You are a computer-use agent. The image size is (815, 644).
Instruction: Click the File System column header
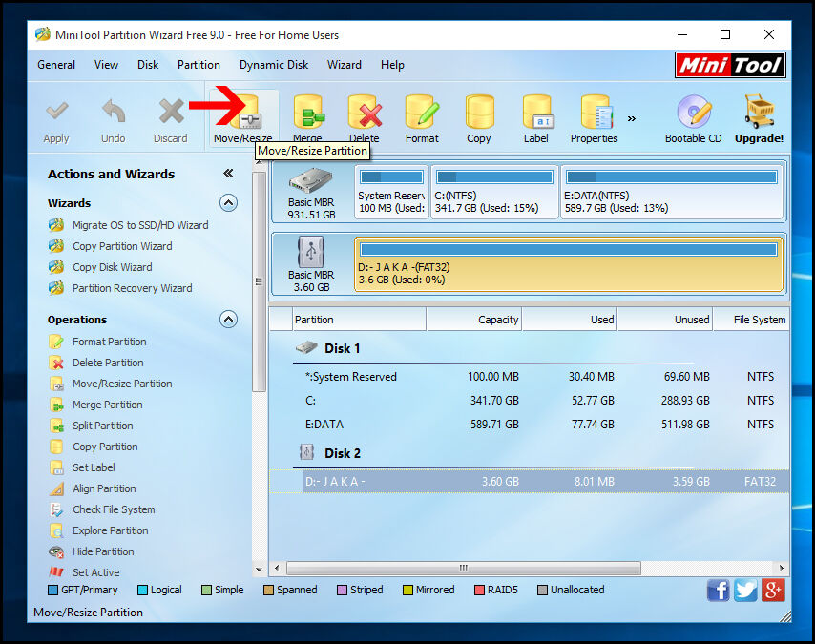(x=752, y=320)
